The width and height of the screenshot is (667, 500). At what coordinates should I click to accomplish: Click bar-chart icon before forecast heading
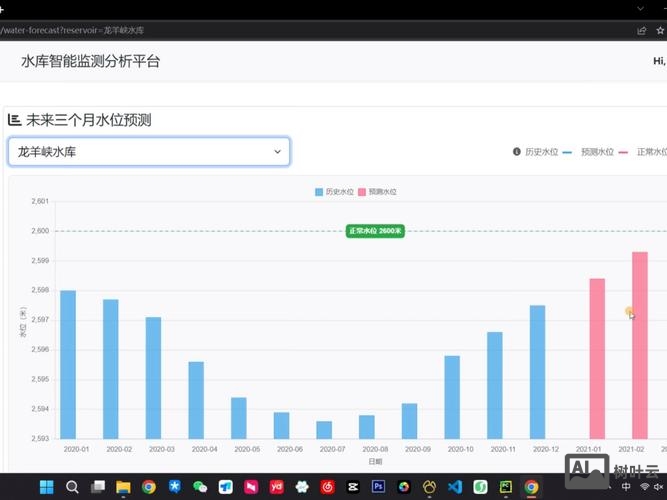pos(14,120)
